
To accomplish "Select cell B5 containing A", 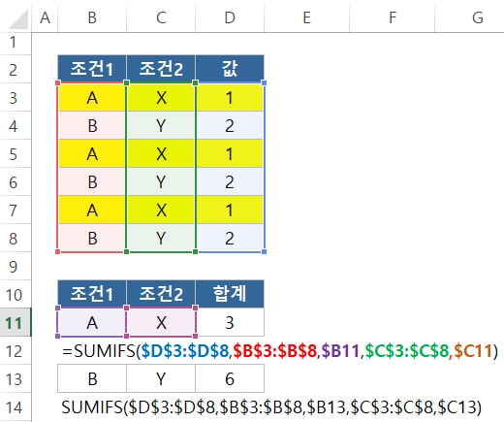I will pos(92,153).
